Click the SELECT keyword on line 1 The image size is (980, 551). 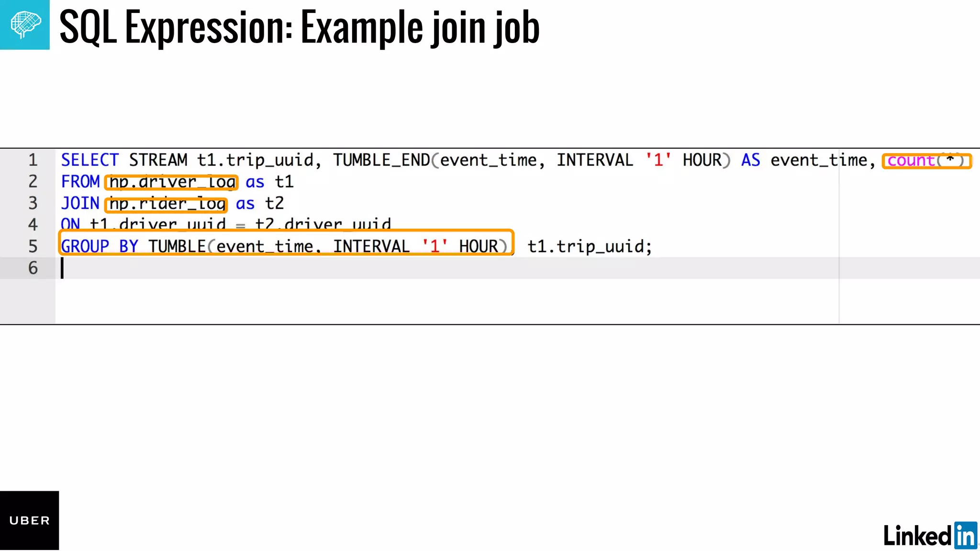(89, 160)
